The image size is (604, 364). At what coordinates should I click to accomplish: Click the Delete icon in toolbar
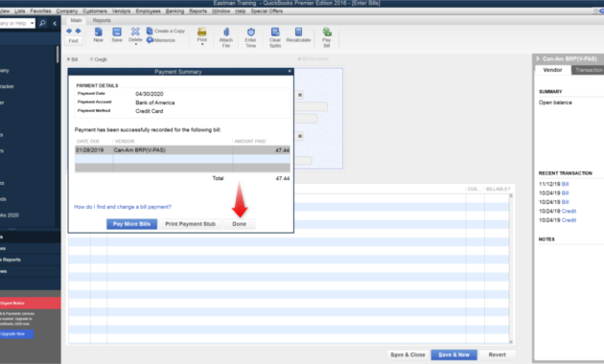coord(135,32)
